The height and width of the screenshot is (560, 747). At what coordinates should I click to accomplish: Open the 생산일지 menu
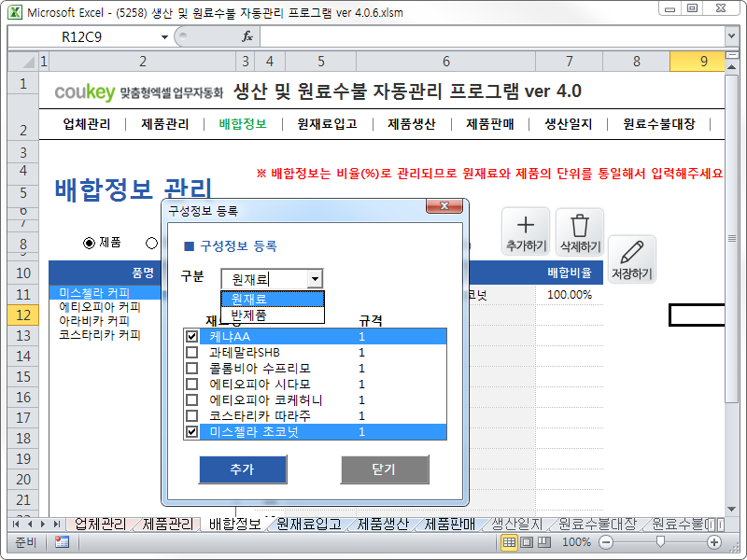pos(569,124)
